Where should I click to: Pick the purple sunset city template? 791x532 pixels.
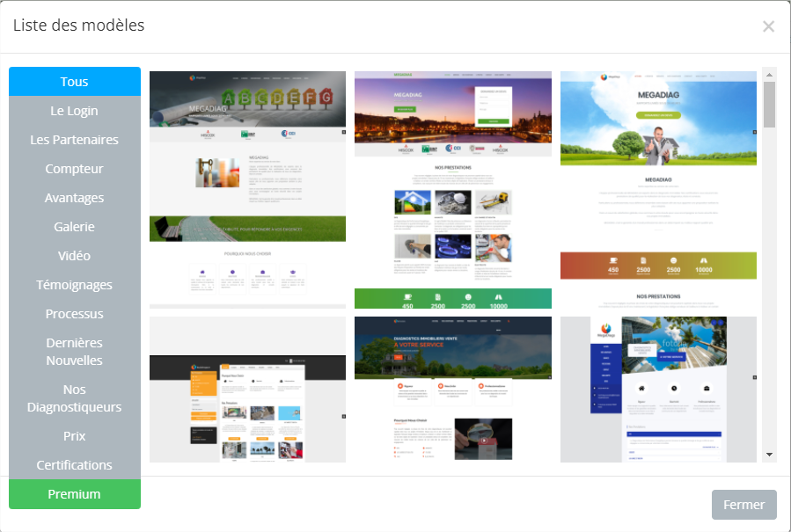coord(453,190)
